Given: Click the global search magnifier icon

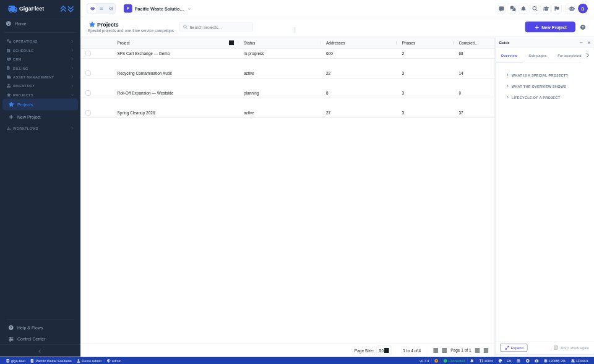Looking at the screenshot, I should 535,9.
